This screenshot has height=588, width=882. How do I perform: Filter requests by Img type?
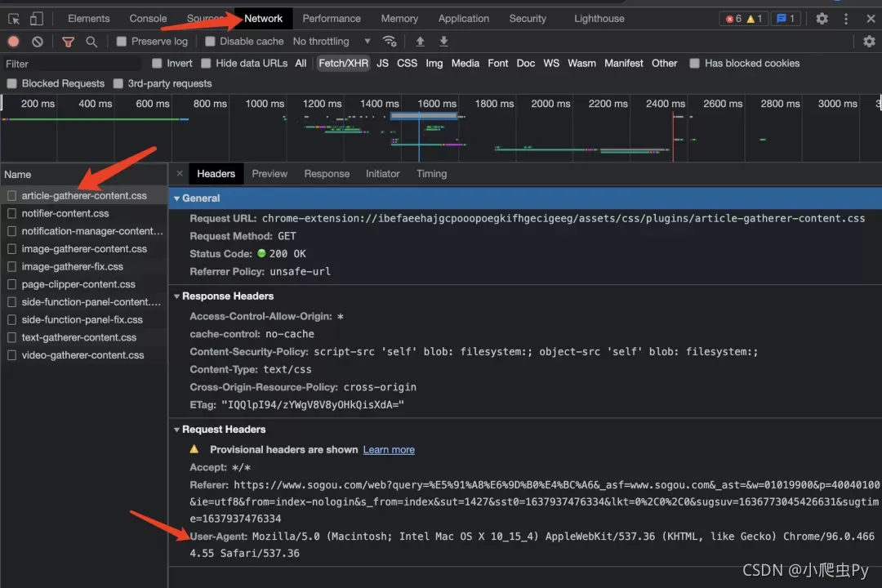(x=434, y=63)
